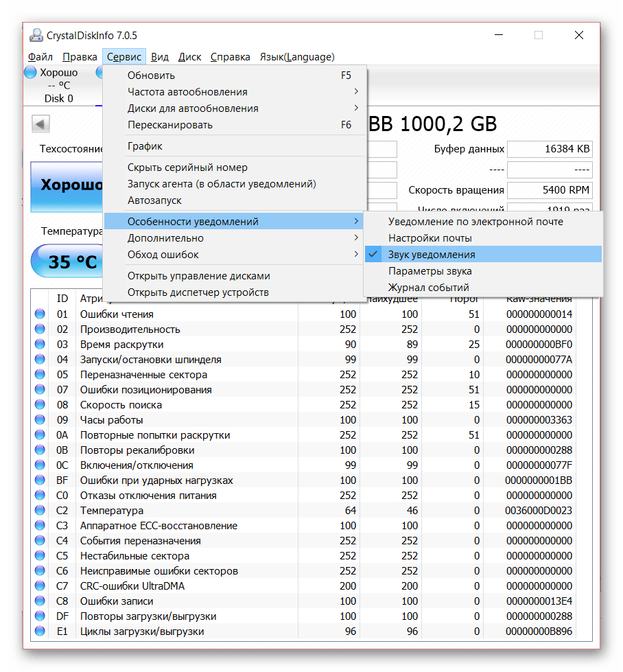Click the CrystalDiskInfo app icon in title bar
The height and width of the screenshot is (672, 623).
coord(36,35)
